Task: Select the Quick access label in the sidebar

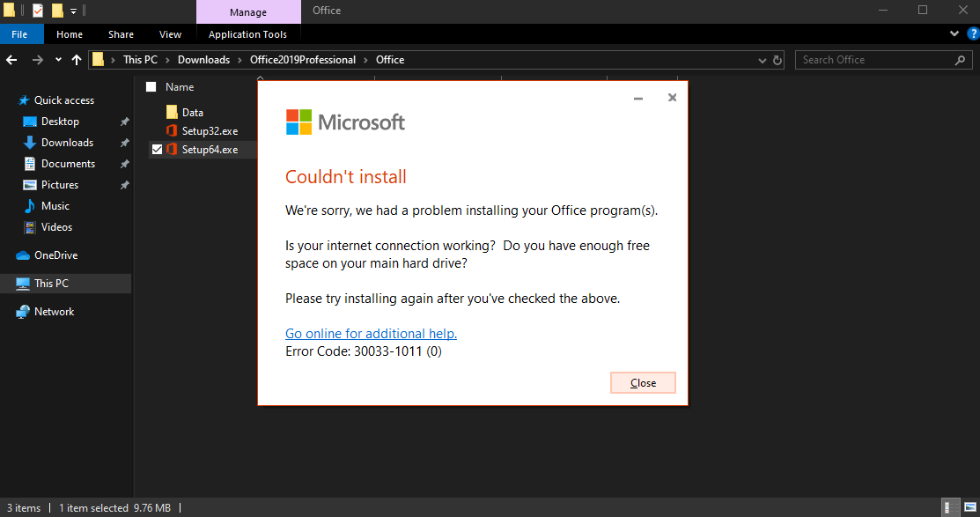Action: pyautogui.click(x=63, y=100)
